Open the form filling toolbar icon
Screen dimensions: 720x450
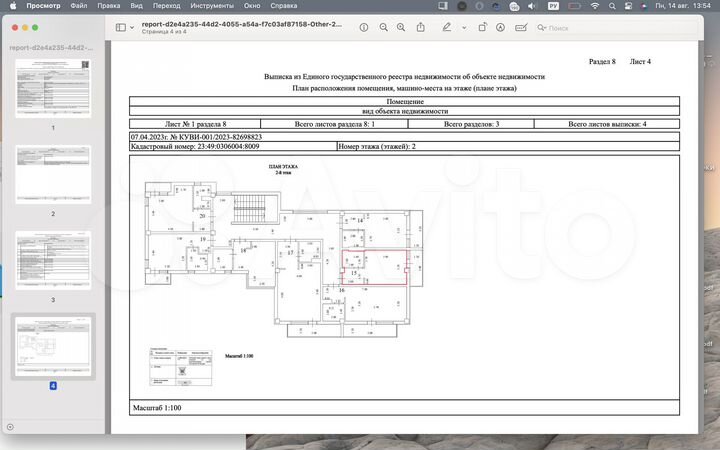(x=520, y=27)
